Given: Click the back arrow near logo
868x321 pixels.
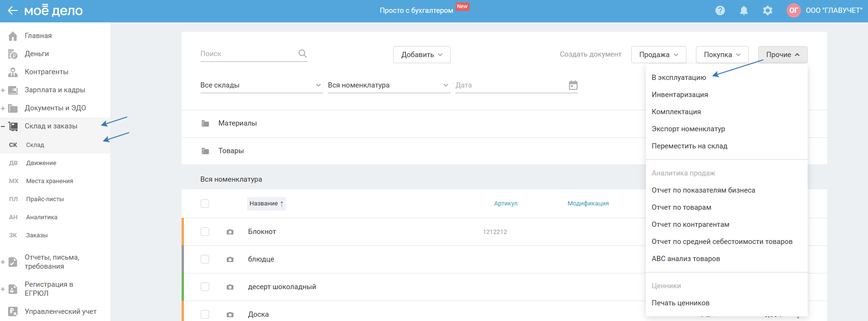Looking at the screenshot, I should (x=12, y=10).
